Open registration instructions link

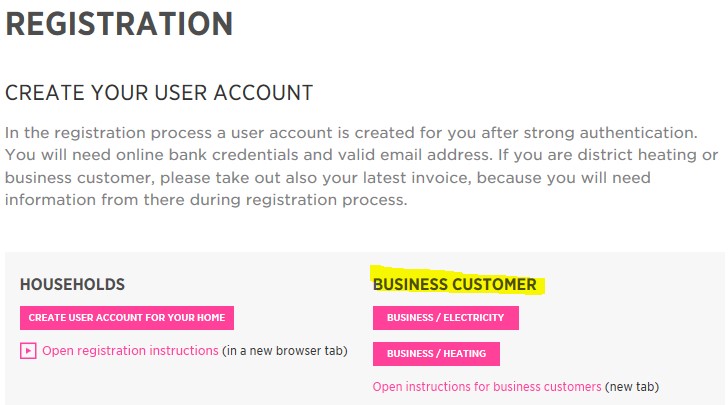pyautogui.click(x=130, y=351)
